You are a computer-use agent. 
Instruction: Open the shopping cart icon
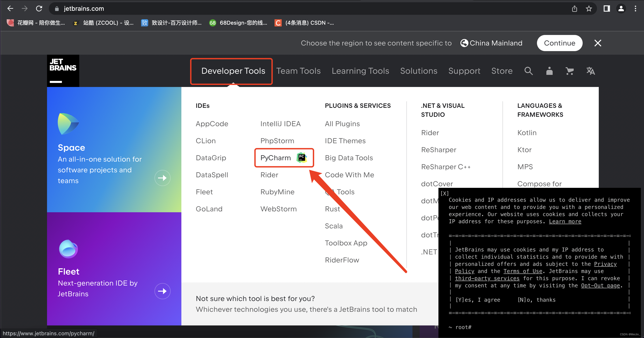(x=570, y=71)
